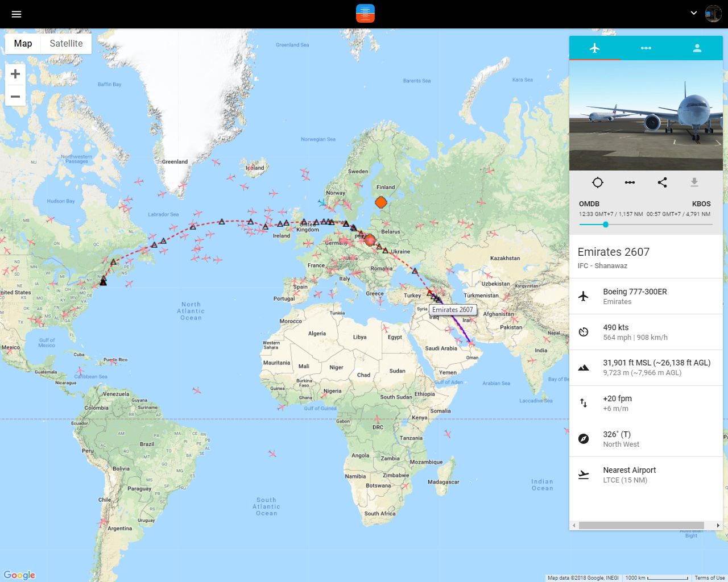
Task: Click the download icon under the photo
Action: coord(694,182)
